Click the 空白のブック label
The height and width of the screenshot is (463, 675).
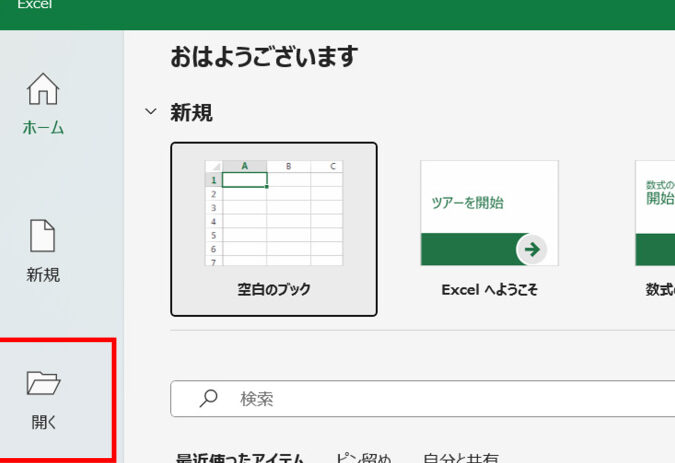[274, 289]
